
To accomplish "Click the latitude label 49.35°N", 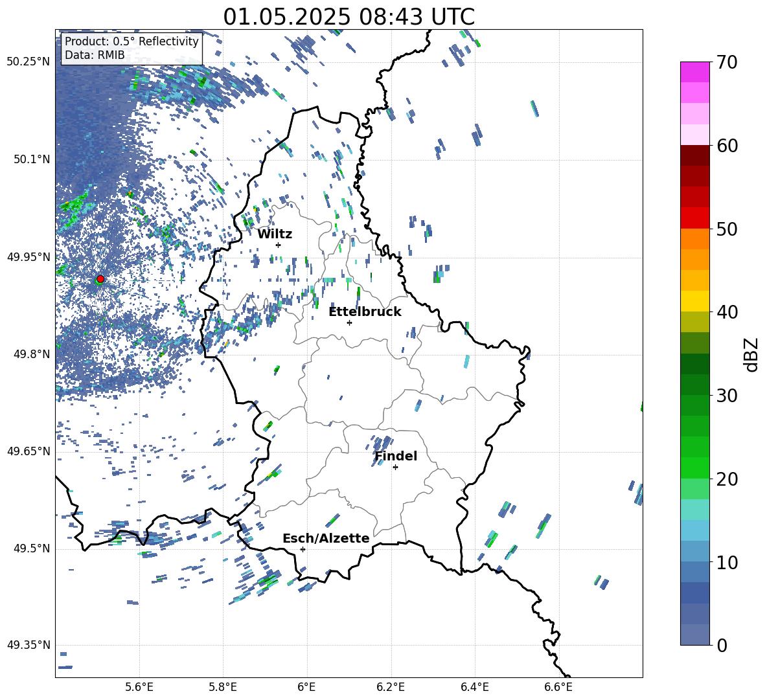I will click(x=29, y=645).
